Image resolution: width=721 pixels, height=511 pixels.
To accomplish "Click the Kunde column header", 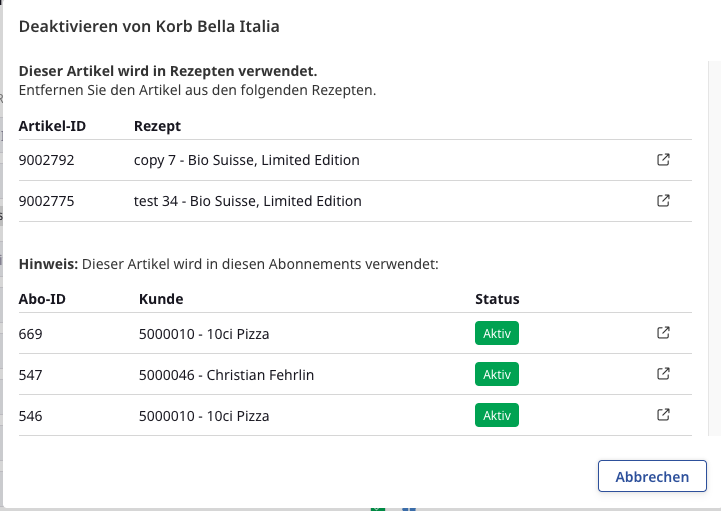I will coord(161,298).
